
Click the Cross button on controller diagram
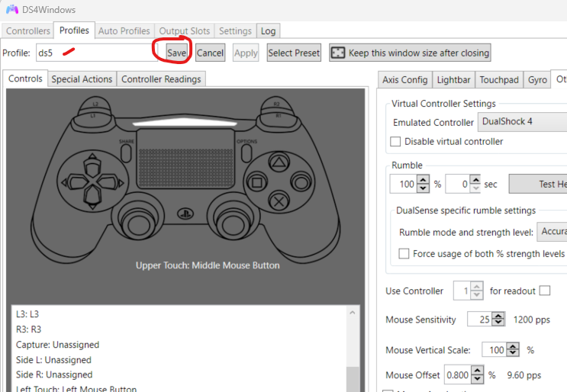coord(279,201)
